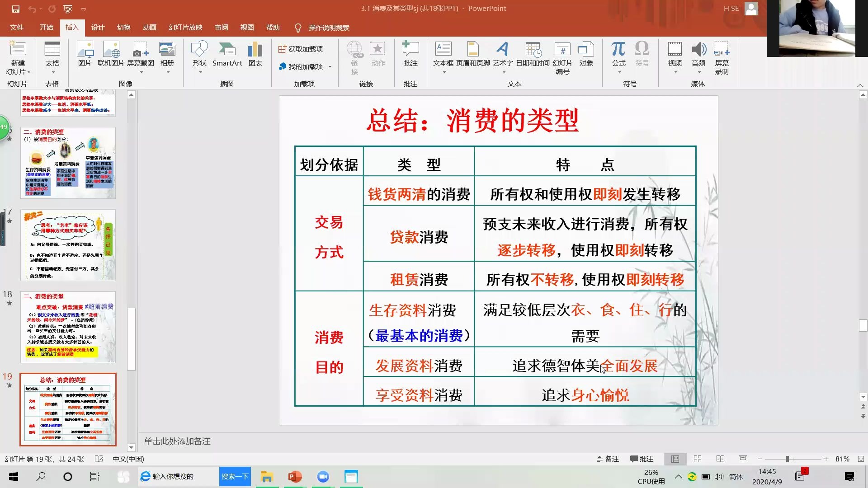The width and height of the screenshot is (868, 488).
Task: Insert an online picture (联机图片)
Action: pyautogui.click(x=111, y=54)
